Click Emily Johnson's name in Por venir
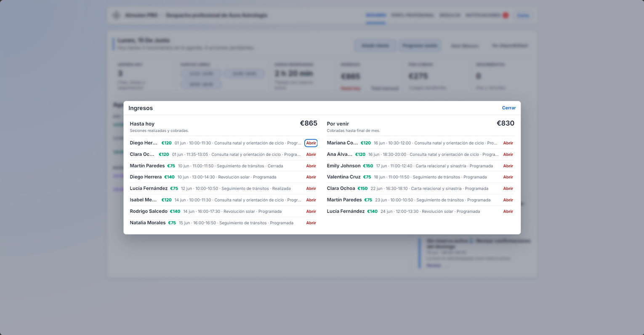Image resolution: width=644 pixels, height=335 pixels. [x=343, y=166]
